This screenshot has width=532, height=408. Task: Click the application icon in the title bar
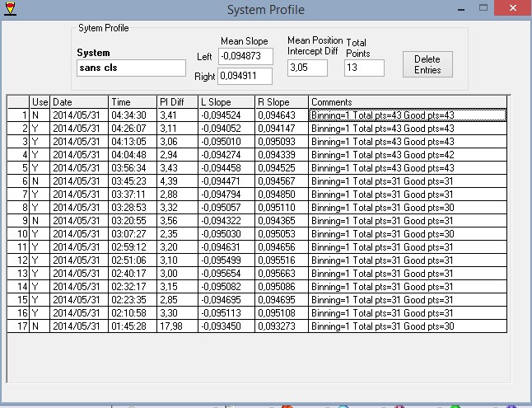11,8
